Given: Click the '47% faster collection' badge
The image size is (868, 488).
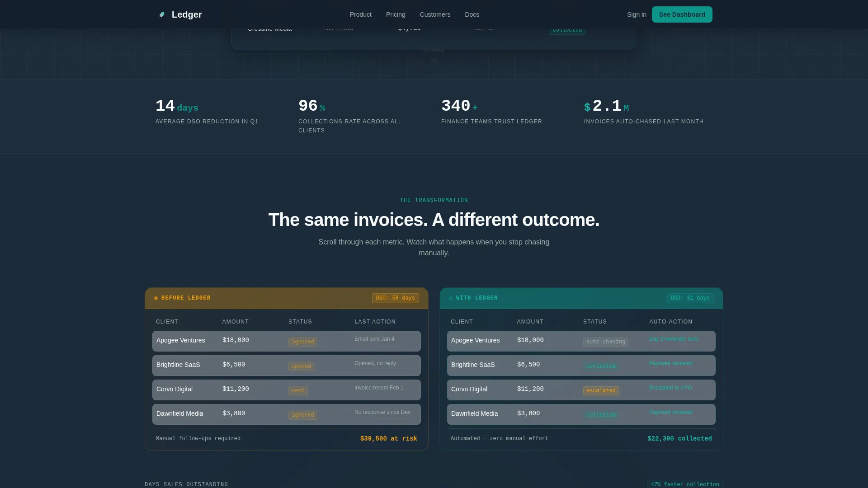Looking at the screenshot, I should 685,484.
